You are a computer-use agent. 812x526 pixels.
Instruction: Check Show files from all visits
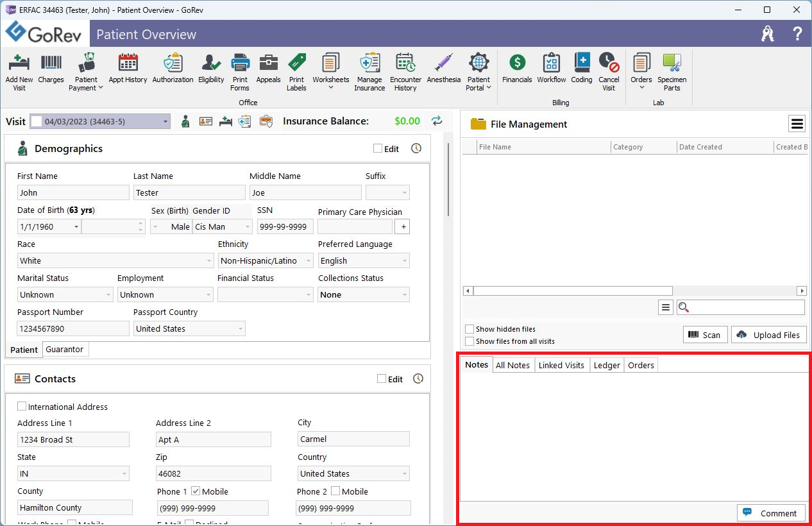click(469, 341)
